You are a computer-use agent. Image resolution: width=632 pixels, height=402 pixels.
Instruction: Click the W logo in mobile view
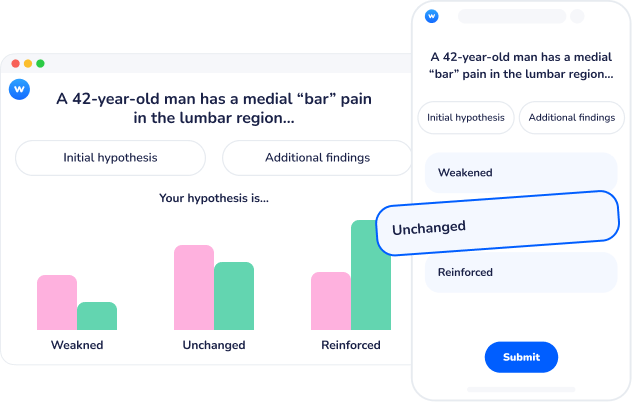(431, 16)
